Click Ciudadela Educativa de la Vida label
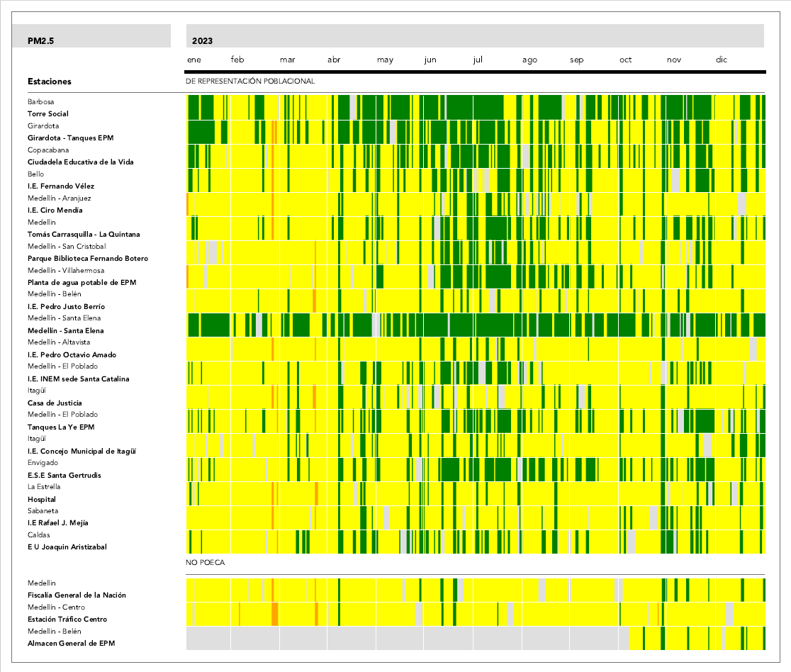 tap(80, 162)
